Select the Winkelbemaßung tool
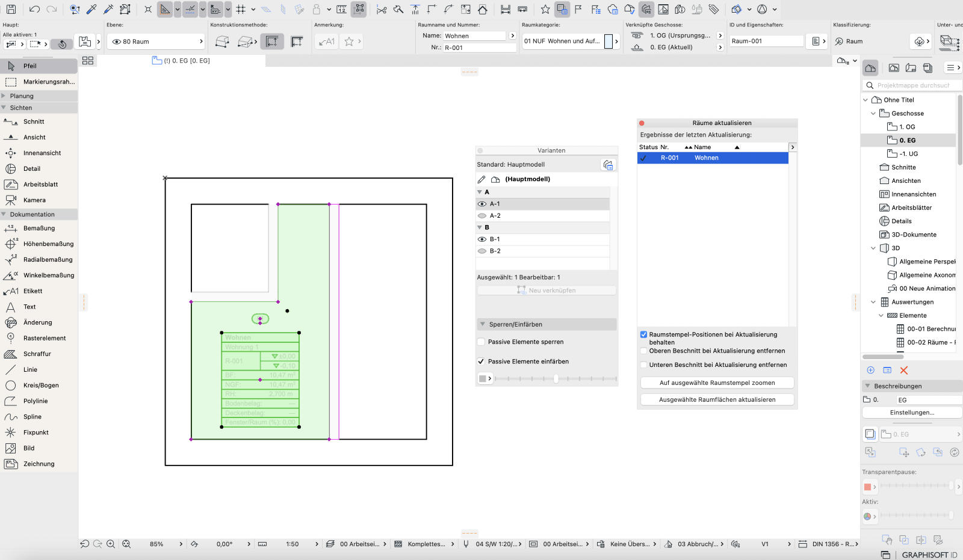Viewport: 963px width, 560px height. point(39,275)
